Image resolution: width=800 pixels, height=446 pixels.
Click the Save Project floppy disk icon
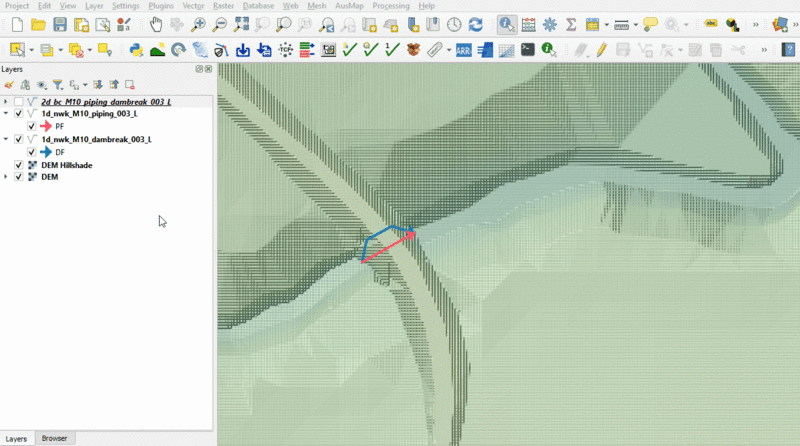coord(60,24)
